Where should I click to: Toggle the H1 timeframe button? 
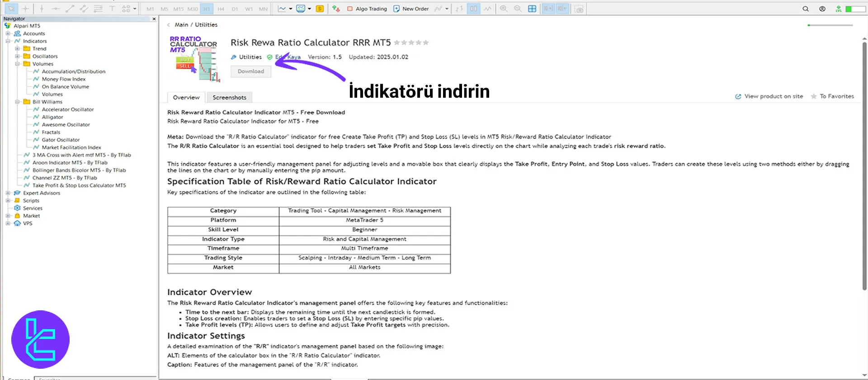pyautogui.click(x=207, y=9)
